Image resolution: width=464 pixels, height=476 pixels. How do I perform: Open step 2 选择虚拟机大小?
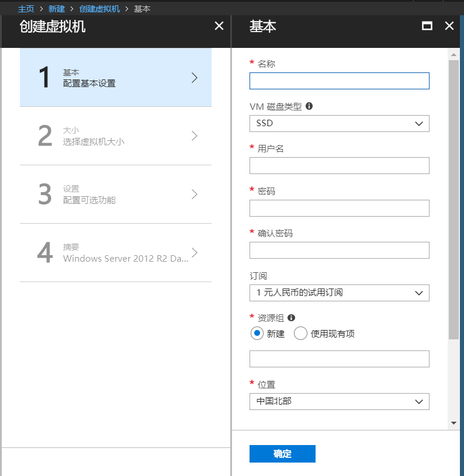(115, 136)
